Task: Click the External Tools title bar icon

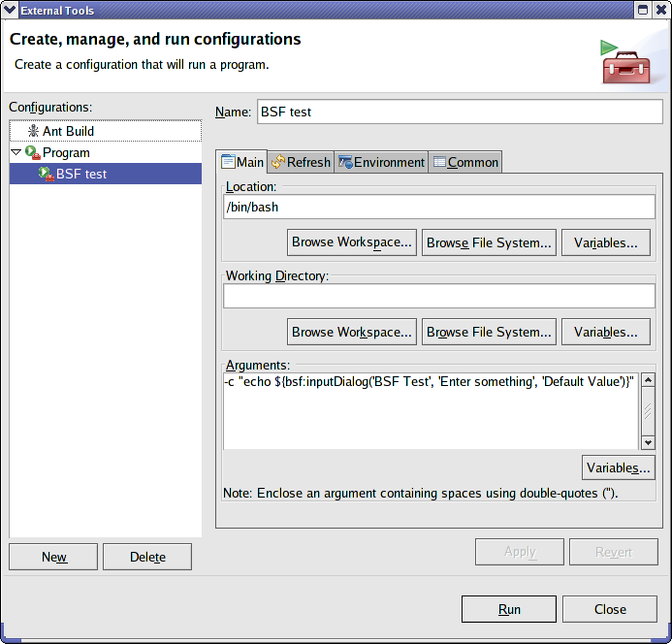Action: [10, 11]
